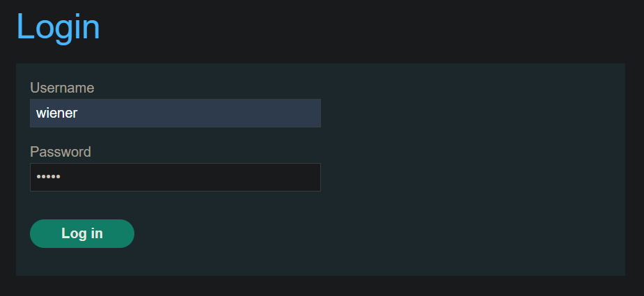Click the Username label text
The height and width of the screenshot is (296, 644).
pyautogui.click(x=62, y=88)
